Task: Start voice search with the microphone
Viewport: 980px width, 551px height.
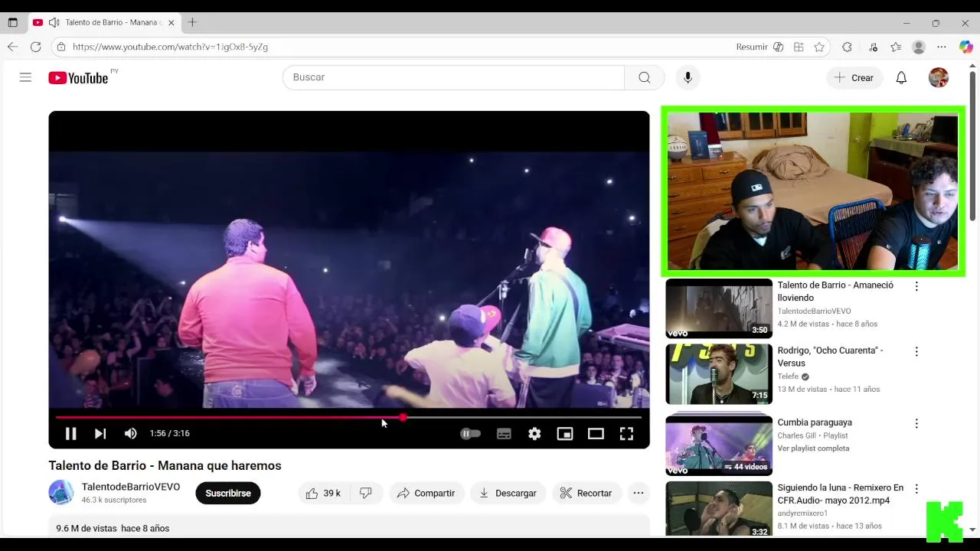Action: coord(688,77)
